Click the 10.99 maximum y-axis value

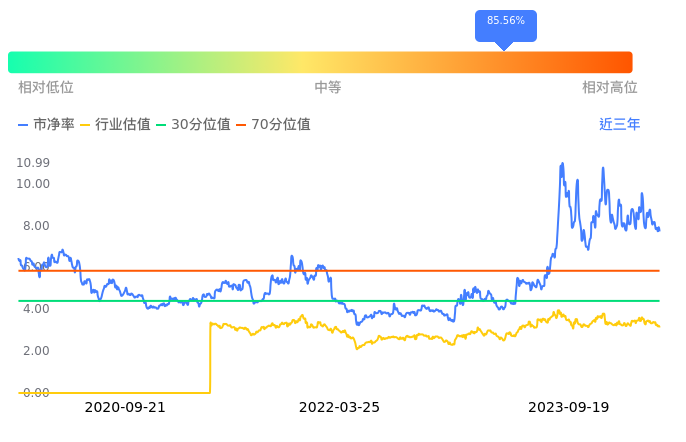coord(33,163)
